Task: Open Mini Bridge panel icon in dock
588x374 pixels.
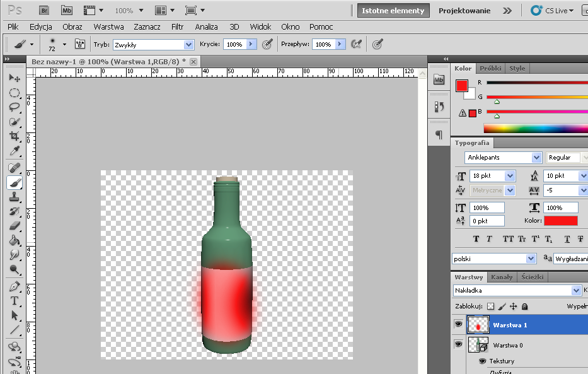Action: (x=439, y=79)
